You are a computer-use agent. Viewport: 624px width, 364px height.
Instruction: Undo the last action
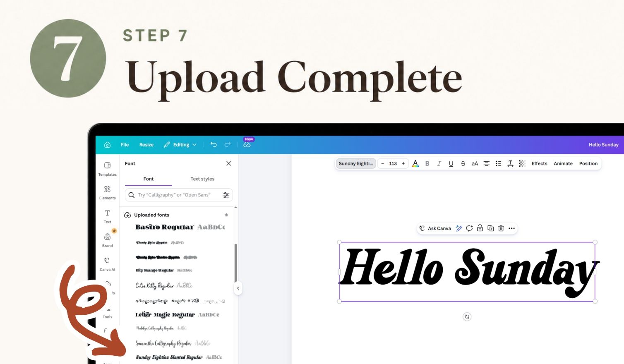pyautogui.click(x=214, y=145)
